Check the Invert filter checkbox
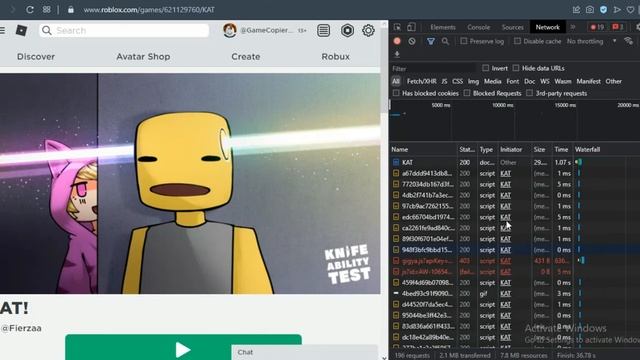This screenshot has height=360, width=640. (485, 68)
